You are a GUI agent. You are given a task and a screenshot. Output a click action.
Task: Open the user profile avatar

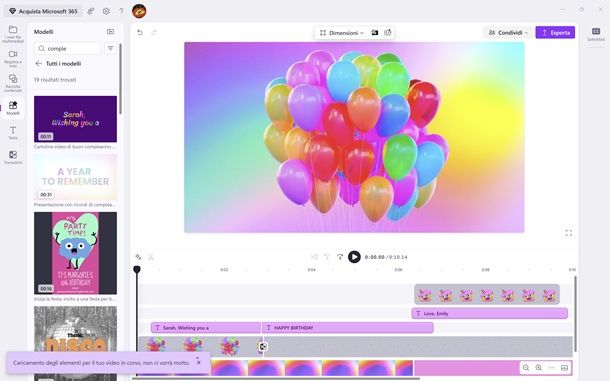139,11
